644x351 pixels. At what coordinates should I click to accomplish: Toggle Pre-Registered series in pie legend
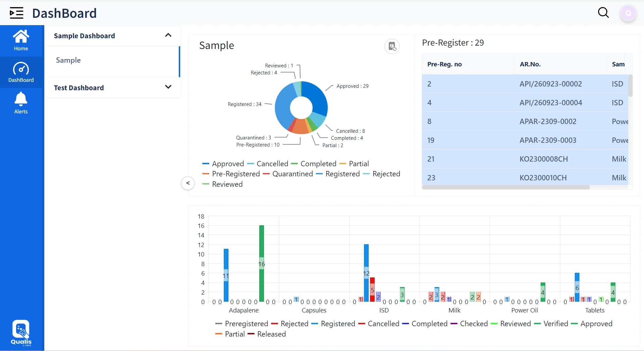pyautogui.click(x=231, y=174)
